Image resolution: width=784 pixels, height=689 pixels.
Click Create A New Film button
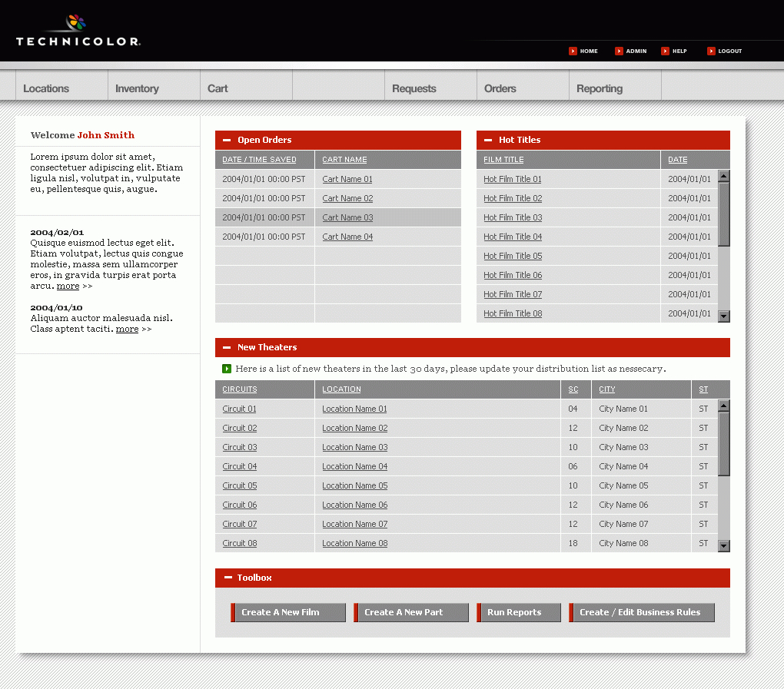(288, 612)
